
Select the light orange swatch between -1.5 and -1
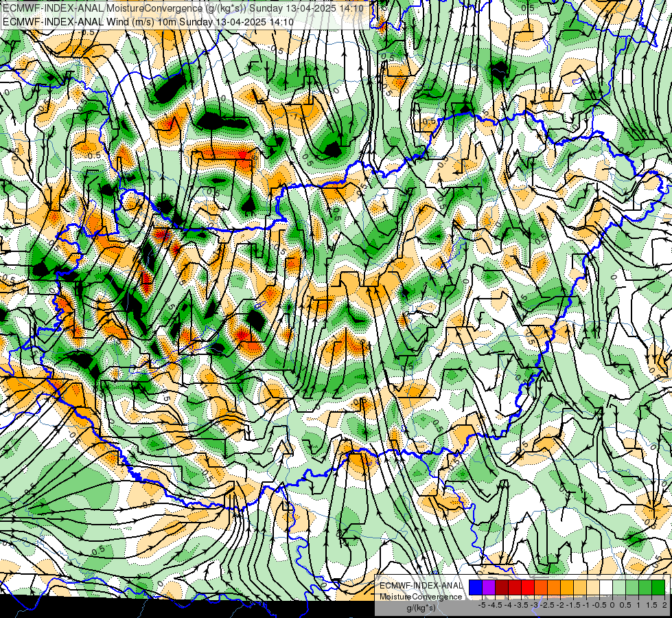click(x=580, y=588)
